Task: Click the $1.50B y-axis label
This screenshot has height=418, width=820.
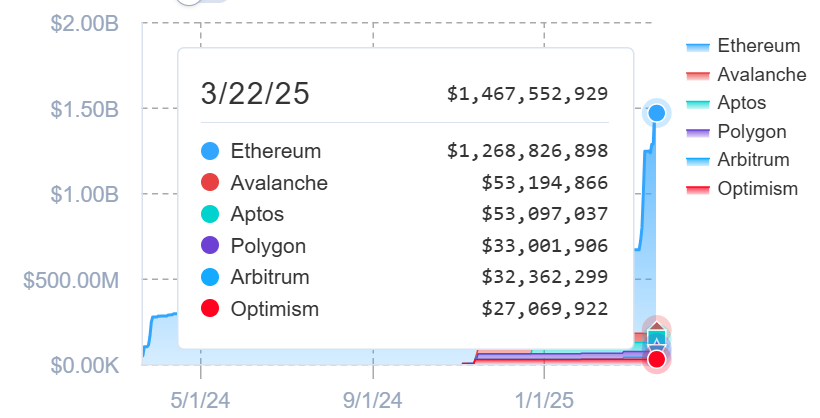Action: (85, 109)
